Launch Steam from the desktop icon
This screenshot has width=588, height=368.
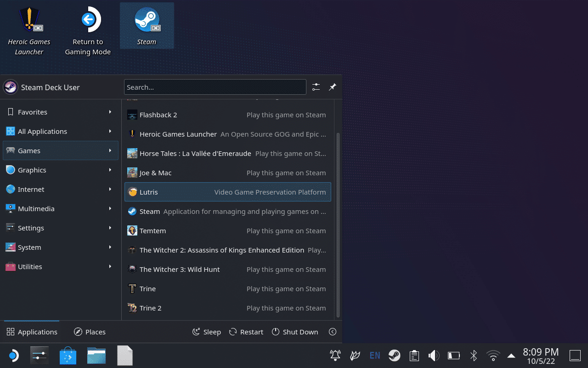147,26
